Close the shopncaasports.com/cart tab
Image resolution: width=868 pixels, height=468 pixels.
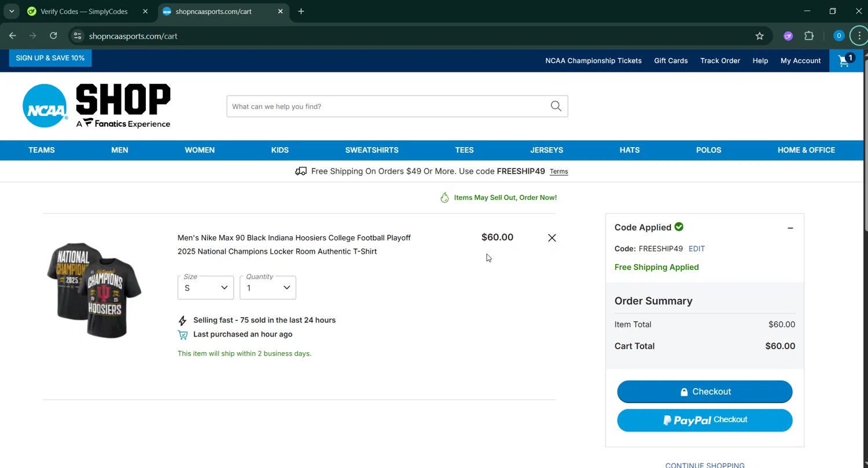(x=281, y=11)
